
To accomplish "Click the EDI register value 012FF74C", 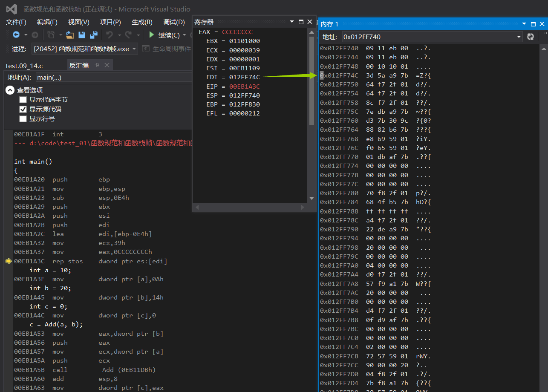I will (245, 77).
